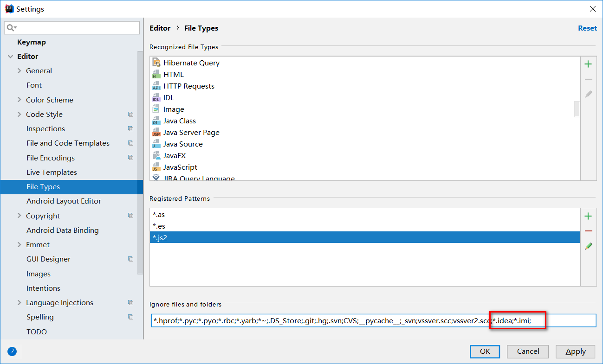Click the project icon beside File Encodings
Image resolution: width=603 pixels, height=364 pixels.
[x=130, y=158]
